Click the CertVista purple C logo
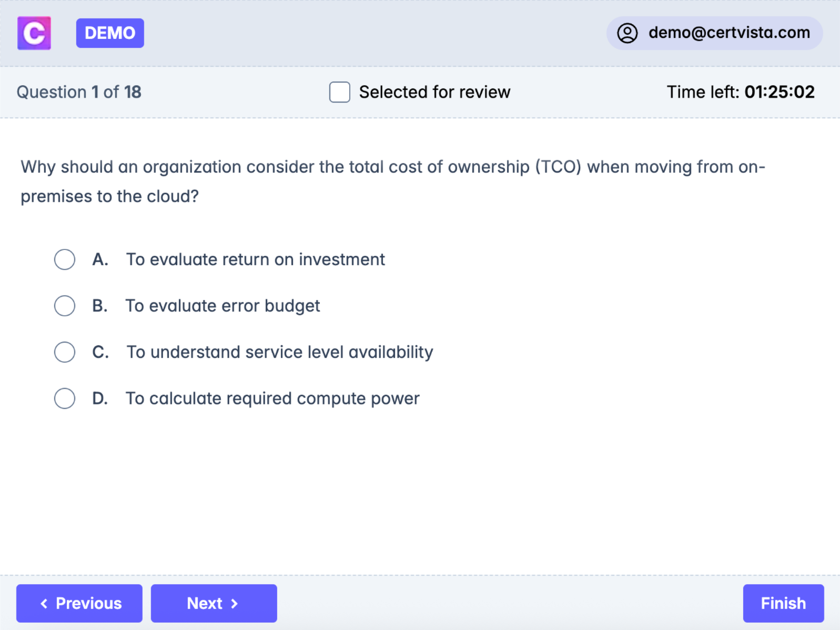 click(34, 33)
